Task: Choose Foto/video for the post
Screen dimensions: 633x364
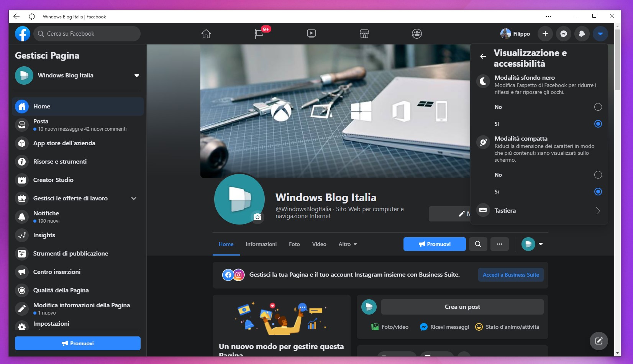Action: (390, 327)
